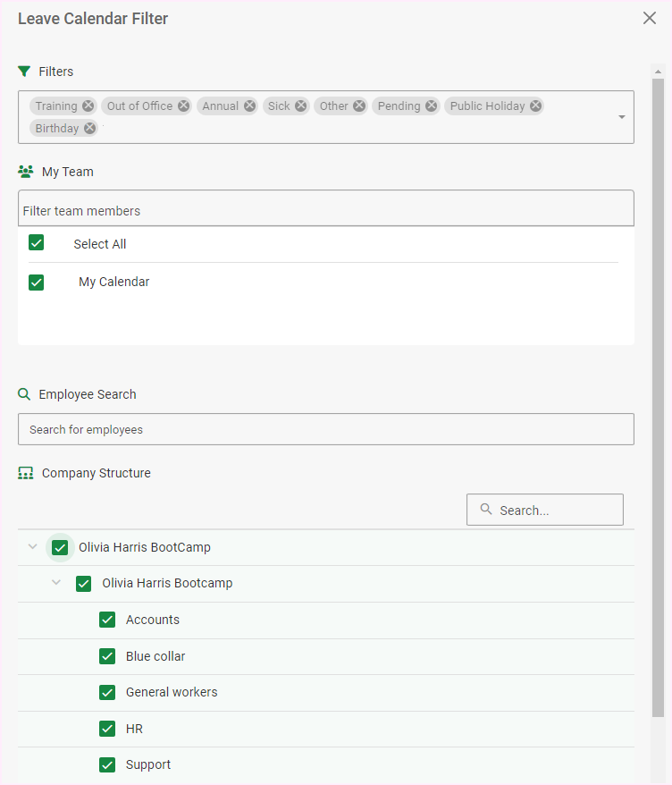Viewport: 672px width, 785px height.
Task: Remove the Public Holiday filter chip
Action: tap(535, 106)
